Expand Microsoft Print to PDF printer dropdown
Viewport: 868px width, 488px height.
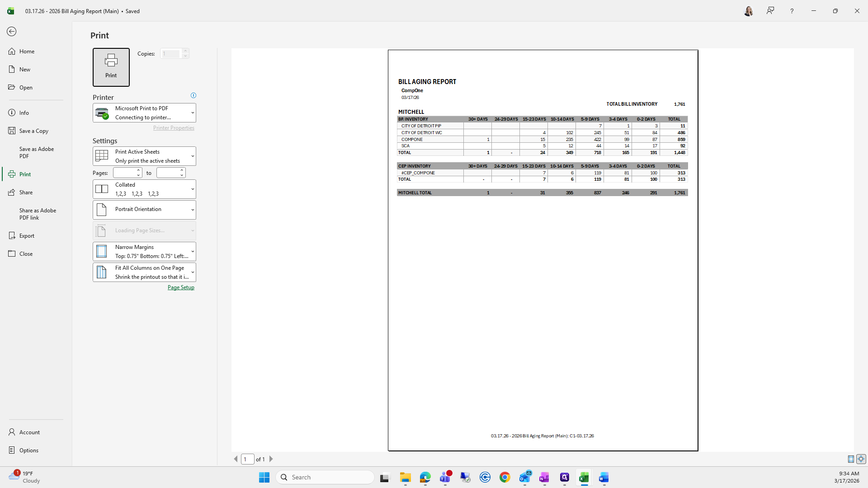coord(144,113)
